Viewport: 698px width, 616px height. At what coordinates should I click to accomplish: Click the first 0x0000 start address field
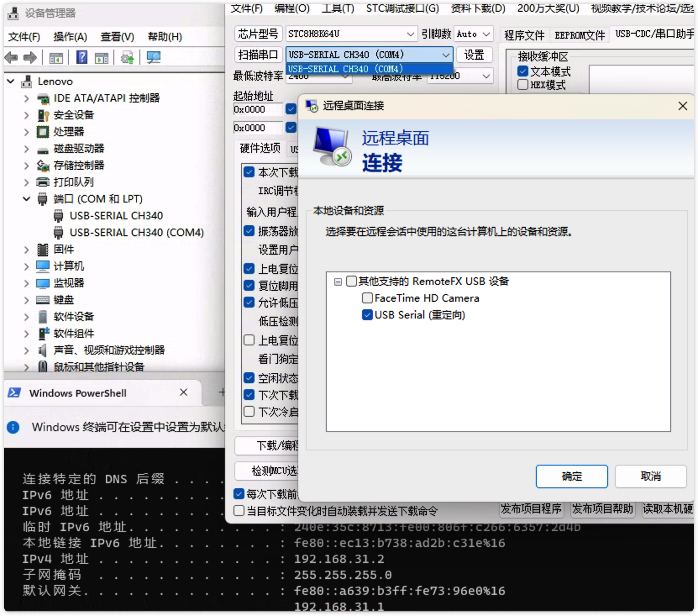point(258,110)
